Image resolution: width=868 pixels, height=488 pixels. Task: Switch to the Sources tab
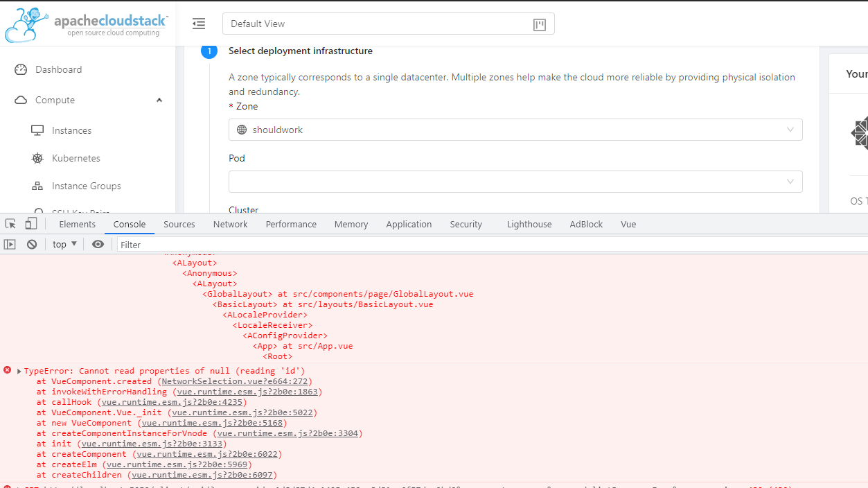179,224
